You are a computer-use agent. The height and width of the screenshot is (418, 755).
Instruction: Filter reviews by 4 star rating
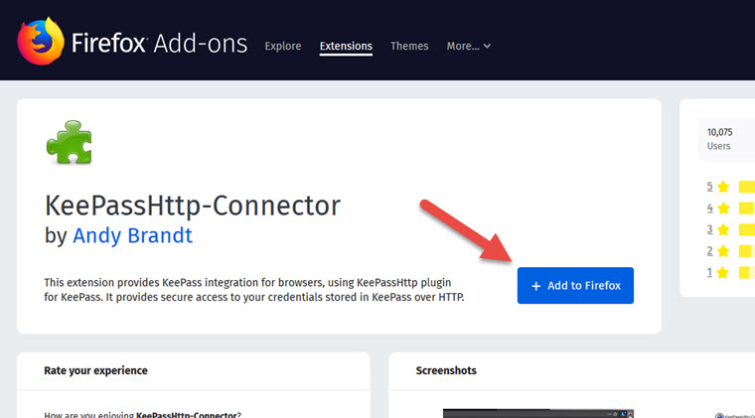(x=710, y=208)
